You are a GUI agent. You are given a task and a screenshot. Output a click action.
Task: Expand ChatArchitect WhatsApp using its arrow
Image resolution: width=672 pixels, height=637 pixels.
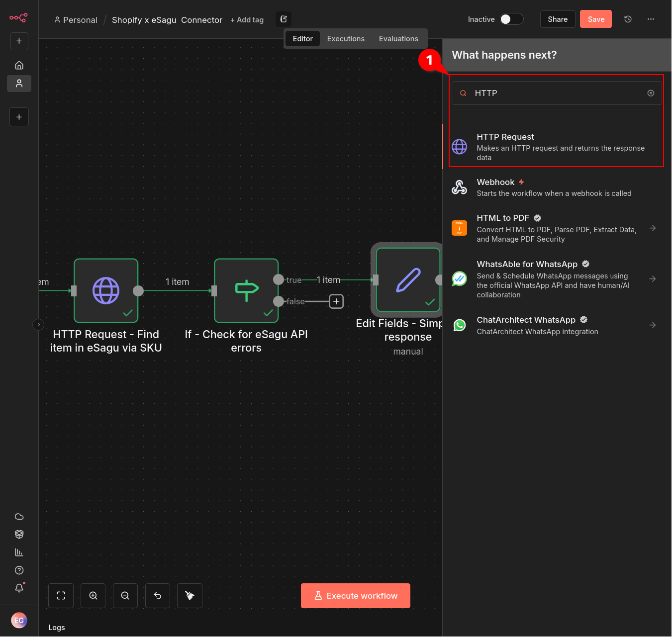653,325
